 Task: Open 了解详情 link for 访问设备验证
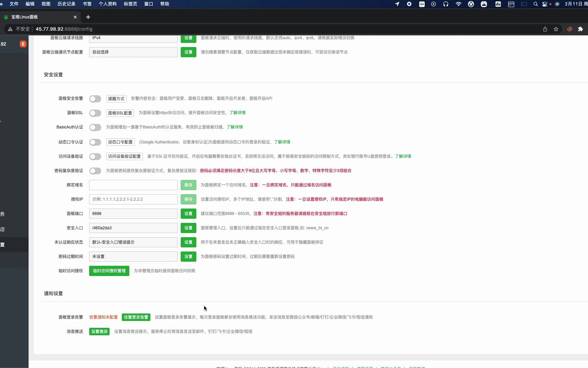click(x=403, y=156)
